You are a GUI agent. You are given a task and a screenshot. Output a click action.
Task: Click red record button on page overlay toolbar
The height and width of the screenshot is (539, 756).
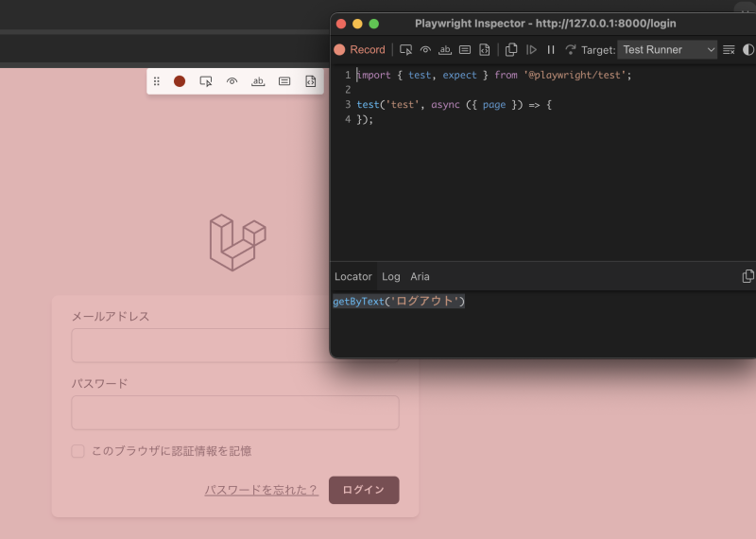[x=180, y=82]
